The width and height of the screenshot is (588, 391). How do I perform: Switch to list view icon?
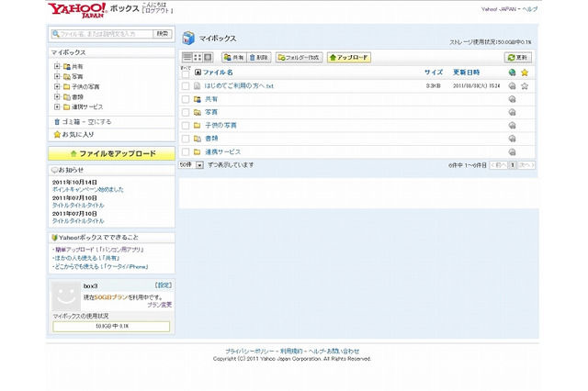point(187,57)
